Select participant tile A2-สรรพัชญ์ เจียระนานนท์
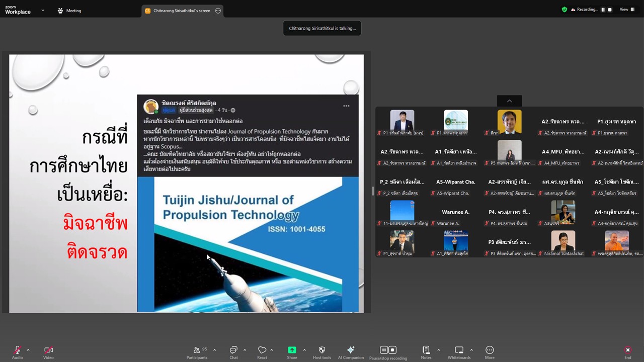644x362 pixels. [x=510, y=183]
